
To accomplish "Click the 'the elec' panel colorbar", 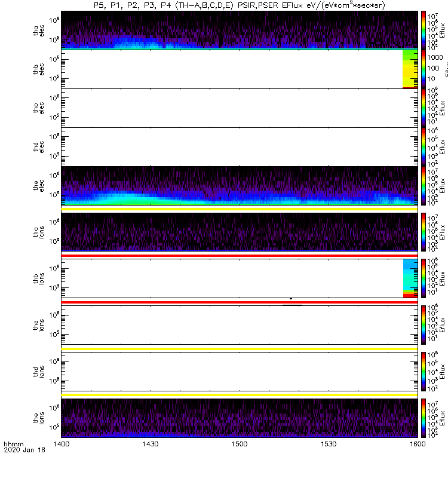I will point(424,186).
